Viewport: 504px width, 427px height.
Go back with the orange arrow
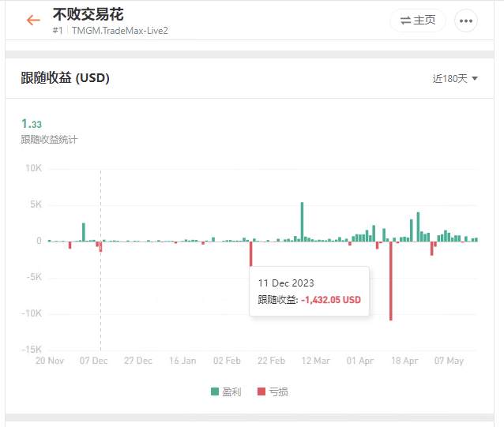click(x=33, y=21)
